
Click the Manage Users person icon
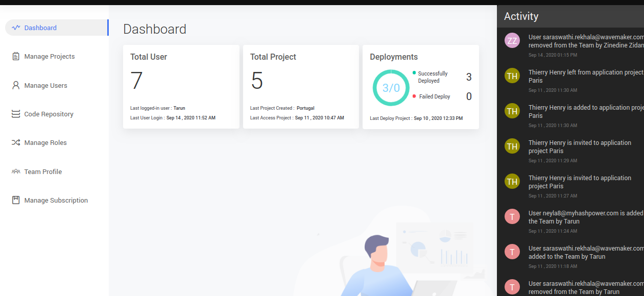(x=16, y=86)
